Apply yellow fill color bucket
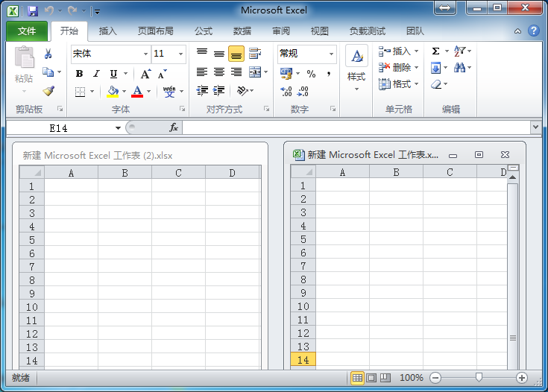Image resolution: width=548 pixels, height=392 pixels. point(113,92)
